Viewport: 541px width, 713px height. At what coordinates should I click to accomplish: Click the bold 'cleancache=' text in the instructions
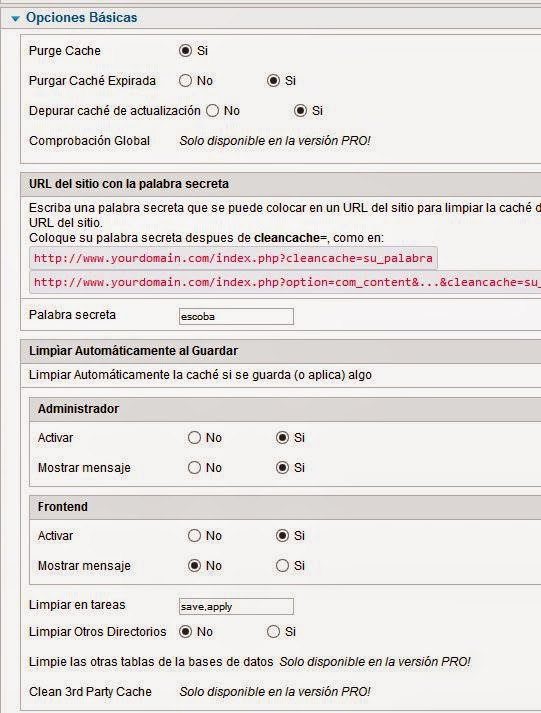click(291, 238)
